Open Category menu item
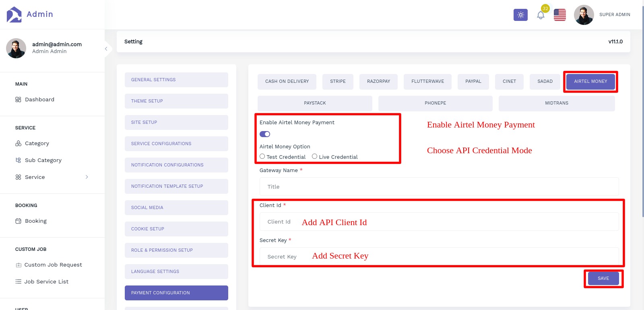 [x=37, y=143]
